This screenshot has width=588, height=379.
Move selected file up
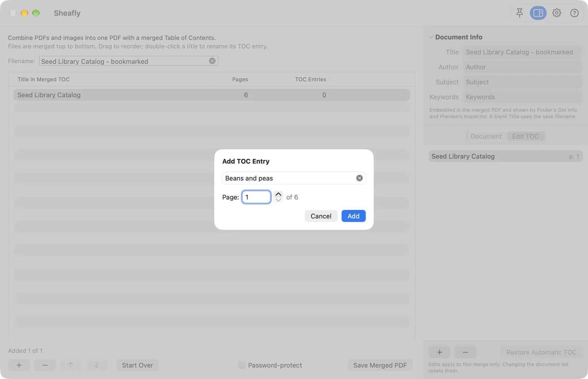tap(71, 365)
